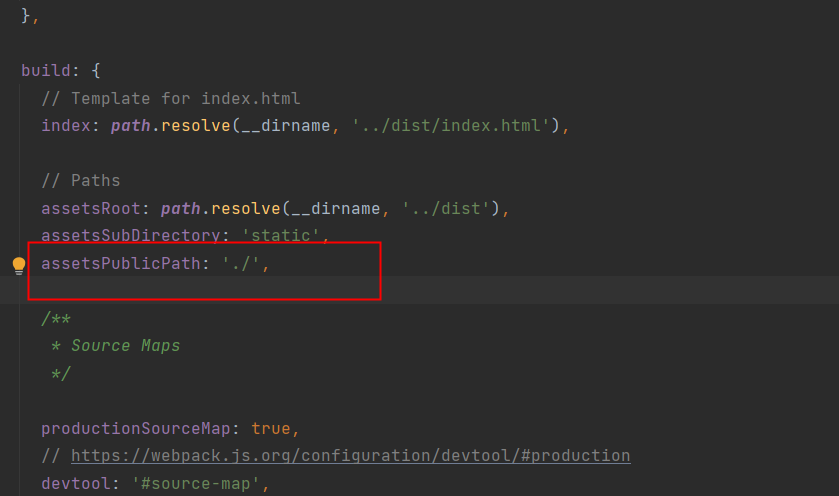This screenshot has width=839, height=496.
Task: Place the cursor on the empty highlighted line
Action: click(x=420, y=290)
